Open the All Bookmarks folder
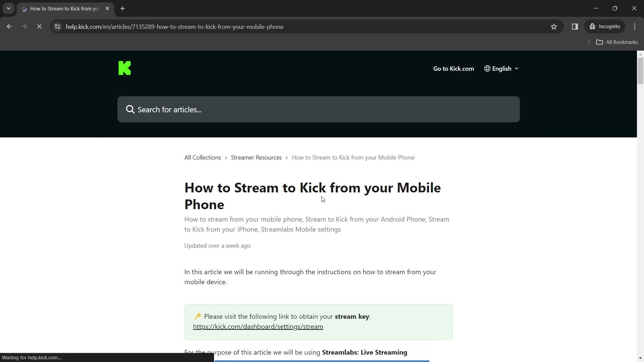The image size is (644, 362). [617, 42]
